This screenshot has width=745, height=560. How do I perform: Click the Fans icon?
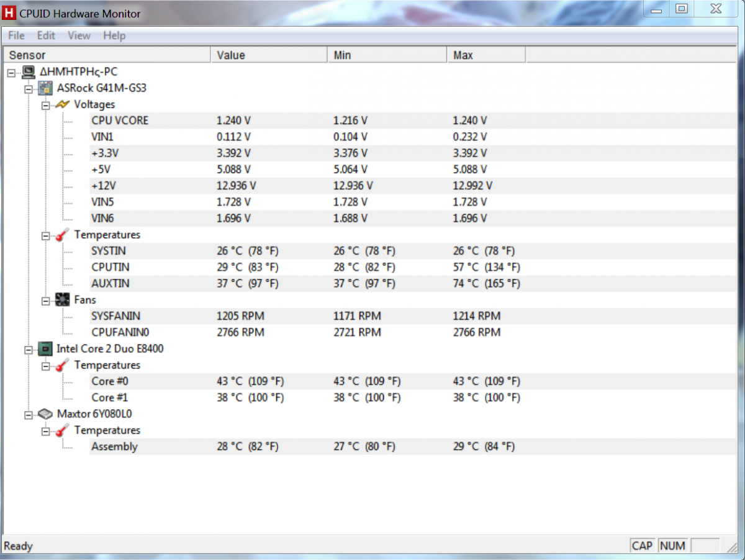coord(62,300)
